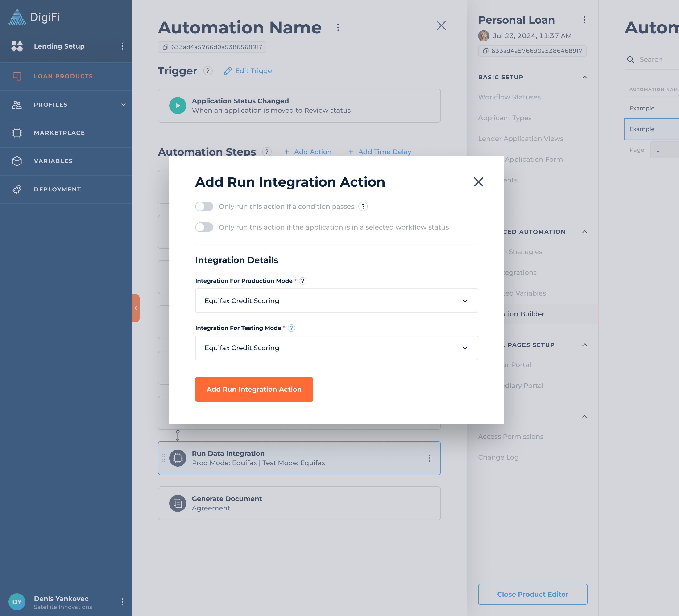
Task: Enable selected workflow status toggle
Action: pos(204,227)
